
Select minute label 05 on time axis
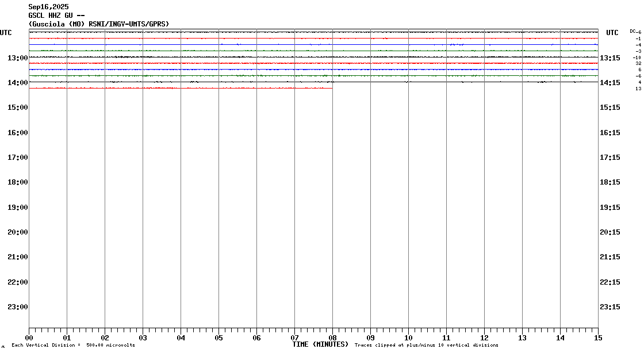219,338
